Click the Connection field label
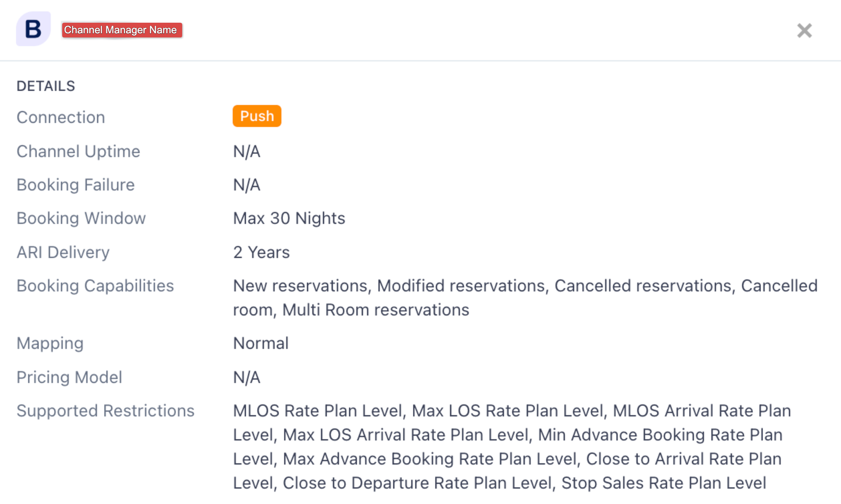Viewport: 841px width, 504px height. [x=61, y=118]
